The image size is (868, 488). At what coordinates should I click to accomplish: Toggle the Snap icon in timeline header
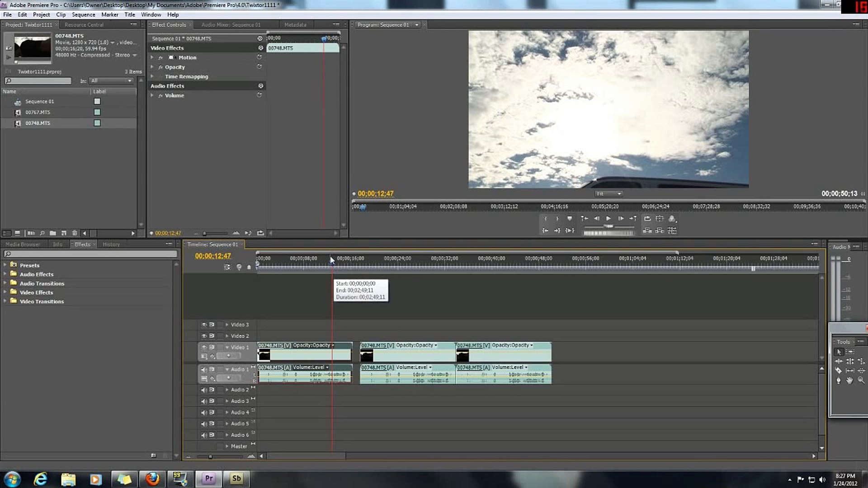tap(227, 267)
